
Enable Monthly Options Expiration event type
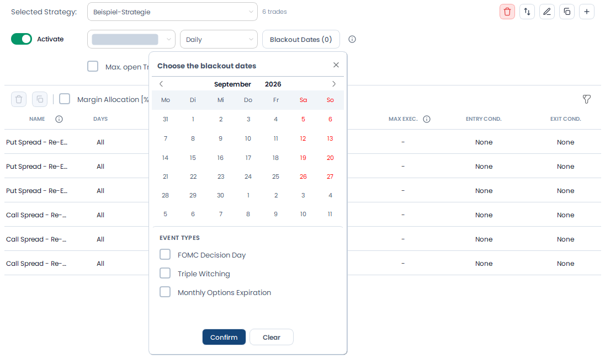pyautogui.click(x=165, y=292)
